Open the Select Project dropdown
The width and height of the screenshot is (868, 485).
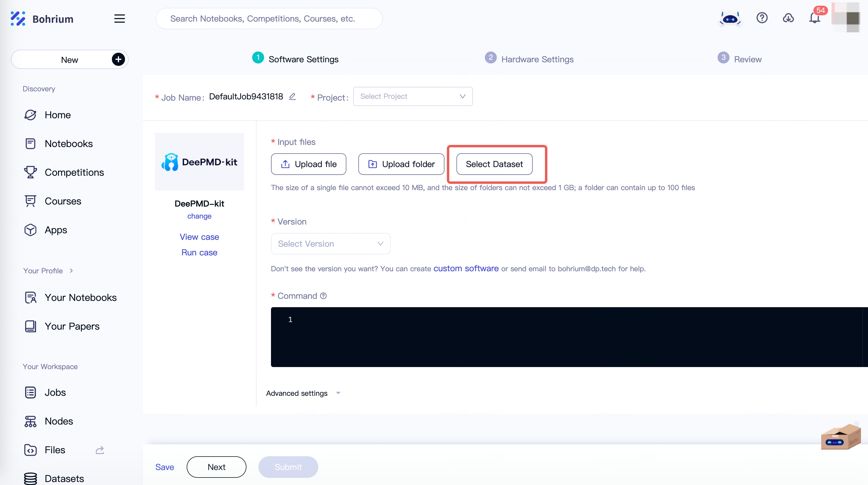pos(412,96)
